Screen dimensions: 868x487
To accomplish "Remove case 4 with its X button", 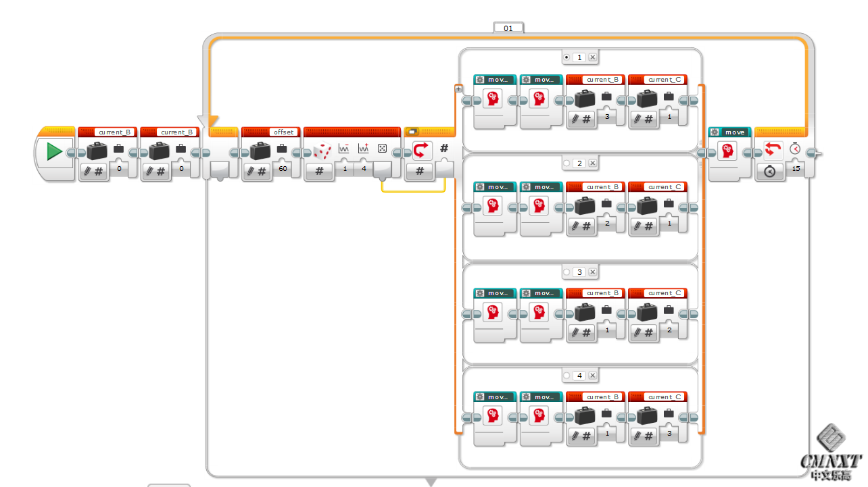I will pyautogui.click(x=592, y=376).
